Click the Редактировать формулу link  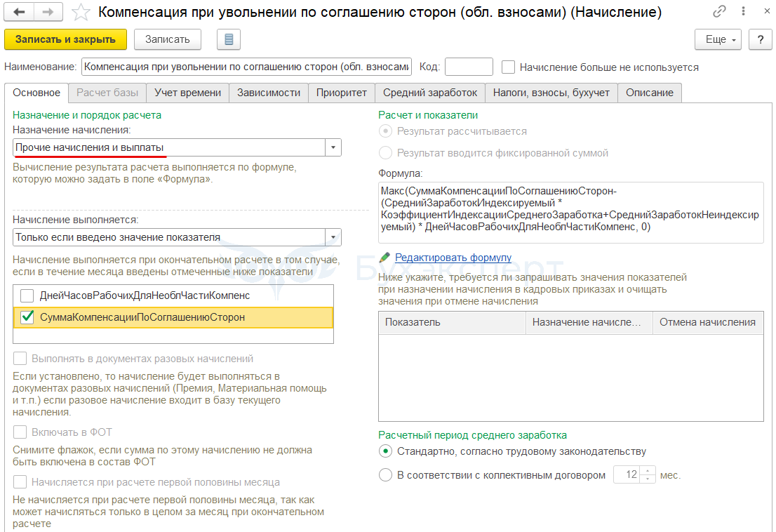pos(453,258)
